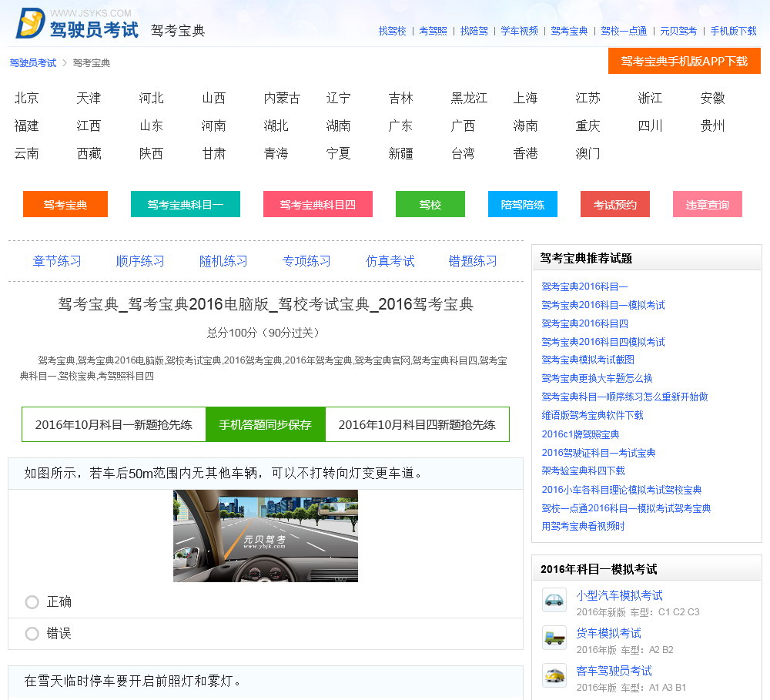
Task: Open link 架考验宝典科四下载
Action: [583, 471]
